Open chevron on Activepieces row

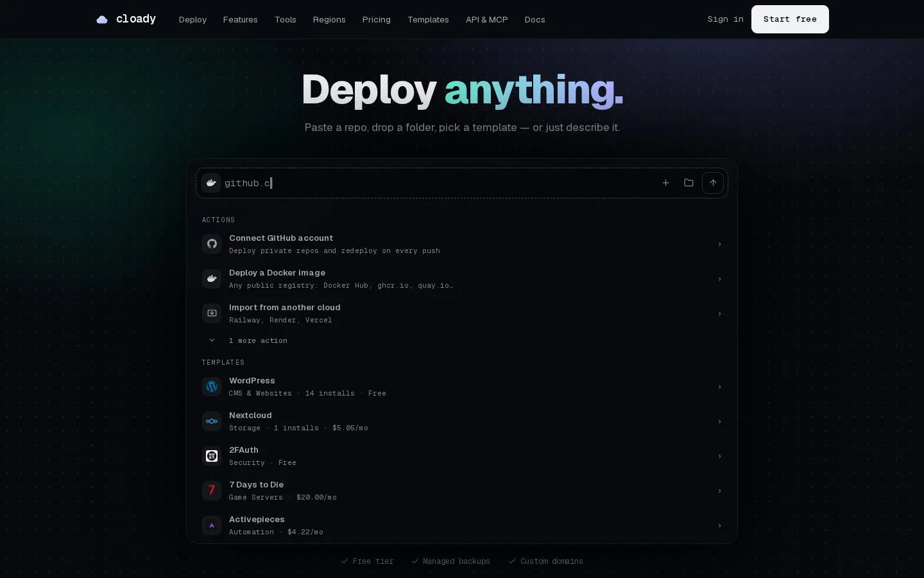pyautogui.click(x=719, y=525)
